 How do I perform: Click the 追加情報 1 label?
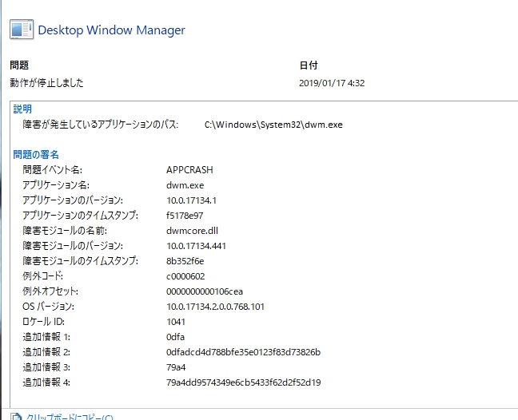click(x=46, y=336)
